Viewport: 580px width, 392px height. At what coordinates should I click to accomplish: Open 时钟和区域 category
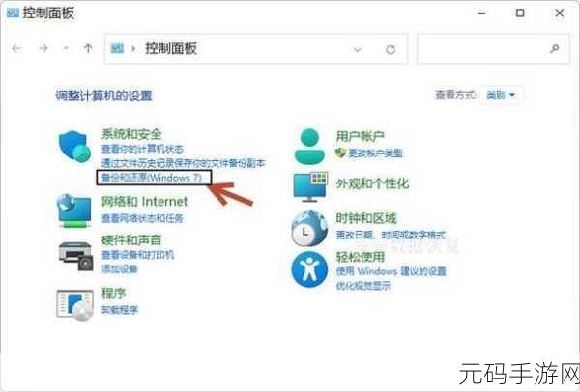pos(366,218)
